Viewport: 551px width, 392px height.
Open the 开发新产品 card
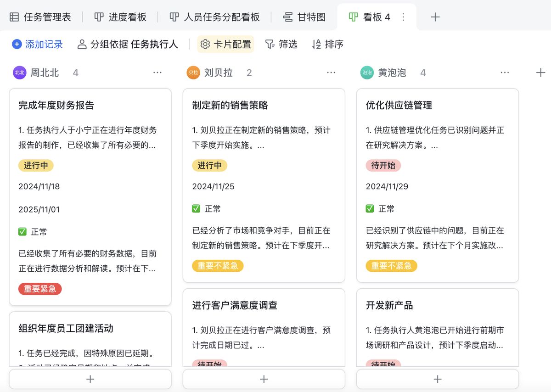coord(389,305)
